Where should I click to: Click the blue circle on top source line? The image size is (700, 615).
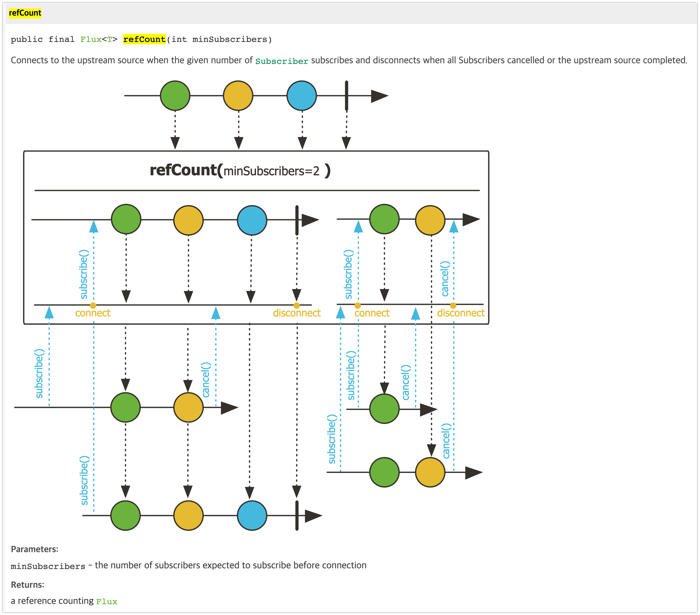click(x=301, y=95)
